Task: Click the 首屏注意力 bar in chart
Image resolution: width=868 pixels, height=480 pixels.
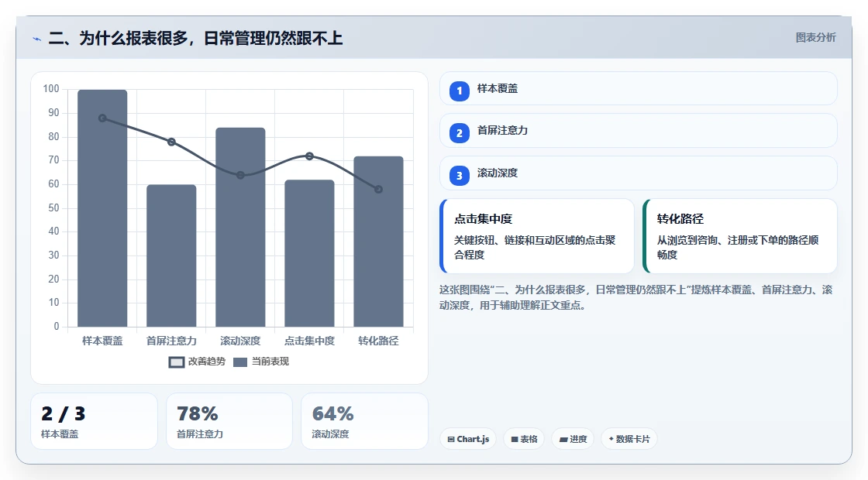Action: (x=171, y=255)
